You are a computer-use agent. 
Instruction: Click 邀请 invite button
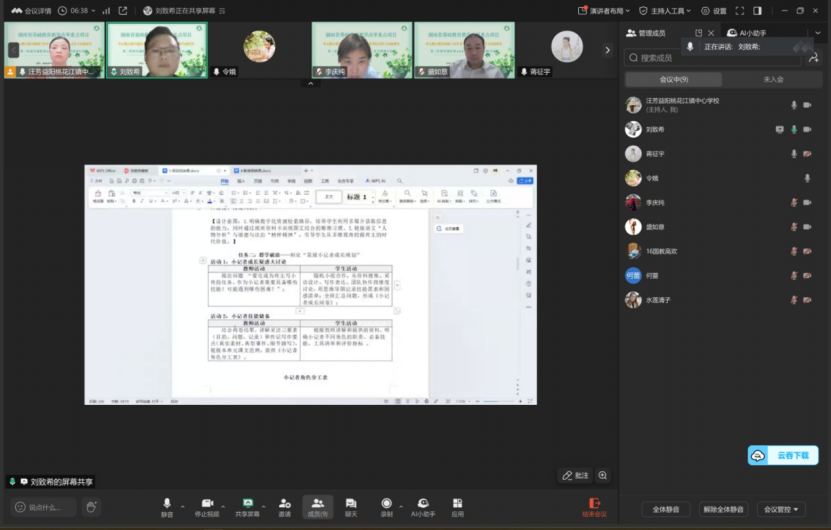pyautogui.click(x=285, y=507)
